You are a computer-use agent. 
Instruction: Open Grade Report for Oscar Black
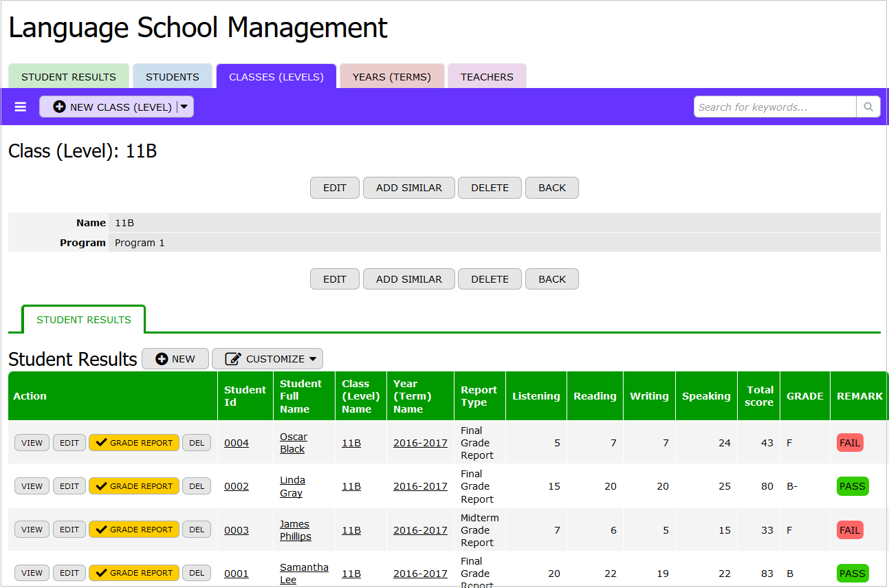[134, 443]
